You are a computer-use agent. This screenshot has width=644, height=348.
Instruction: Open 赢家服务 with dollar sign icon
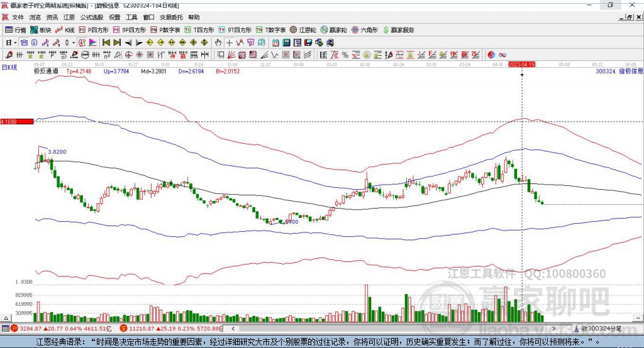coord(398,30)
